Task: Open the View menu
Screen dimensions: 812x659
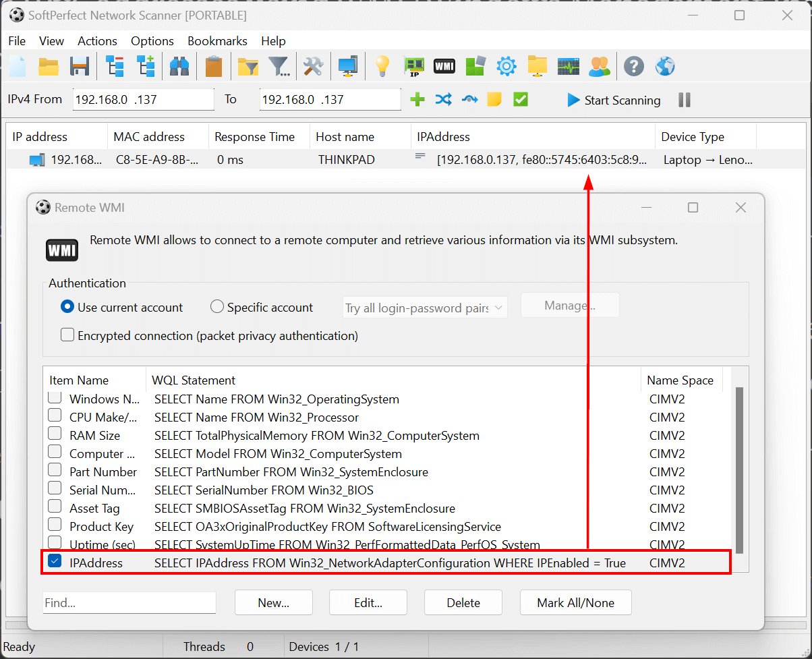Action: click(52, 41)
